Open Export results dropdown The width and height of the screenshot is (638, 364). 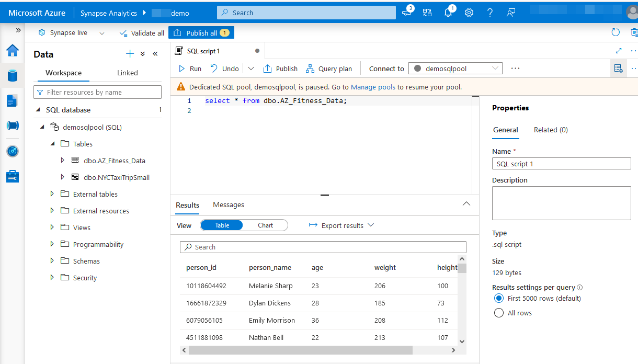341,225
